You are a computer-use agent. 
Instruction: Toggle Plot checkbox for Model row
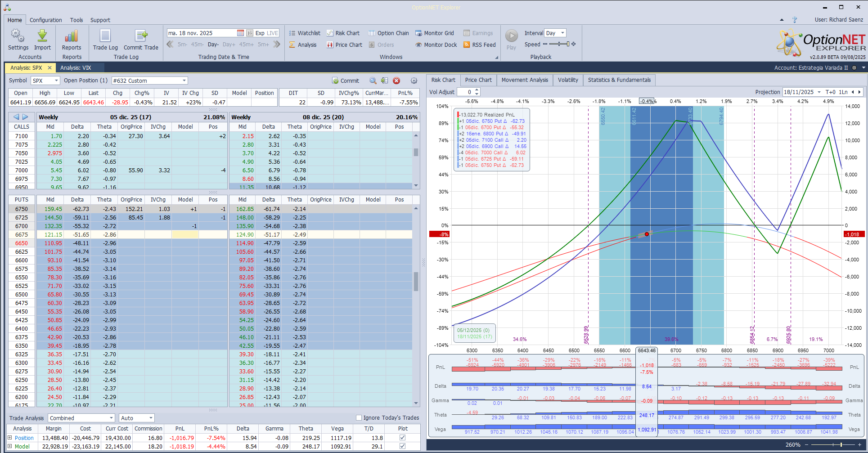403,446
